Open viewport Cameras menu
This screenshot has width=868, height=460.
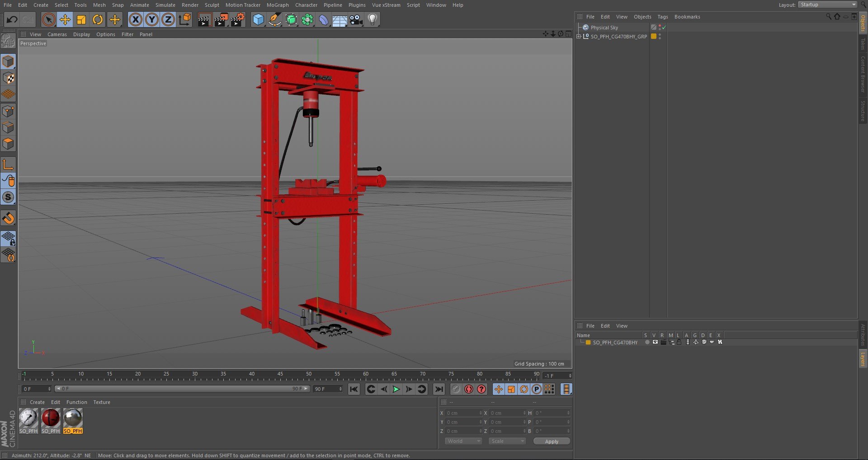pos(57,34)
